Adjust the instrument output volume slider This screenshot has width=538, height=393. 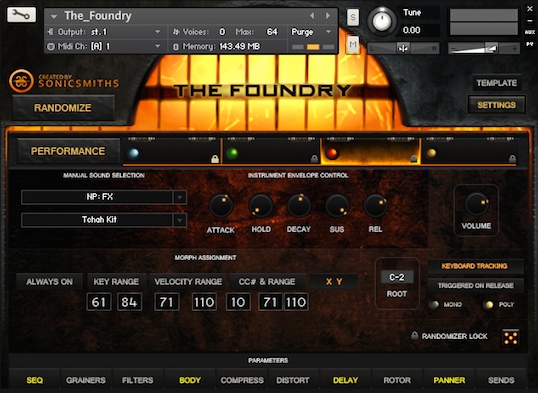pos(484,48)
